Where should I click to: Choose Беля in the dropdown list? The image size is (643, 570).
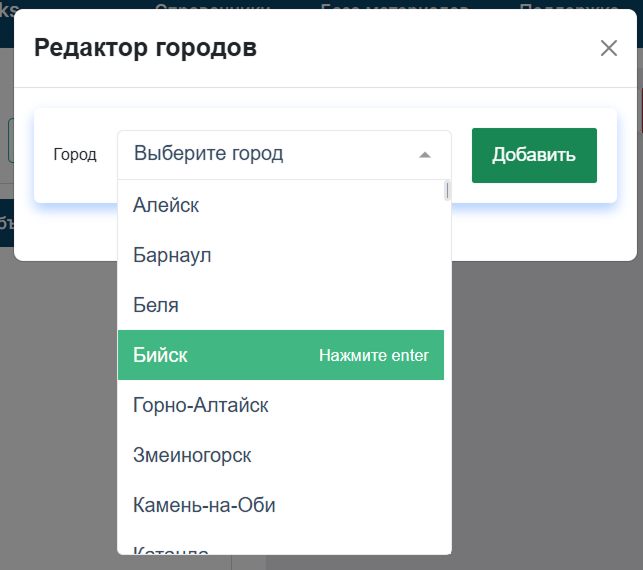pos(280,305)
